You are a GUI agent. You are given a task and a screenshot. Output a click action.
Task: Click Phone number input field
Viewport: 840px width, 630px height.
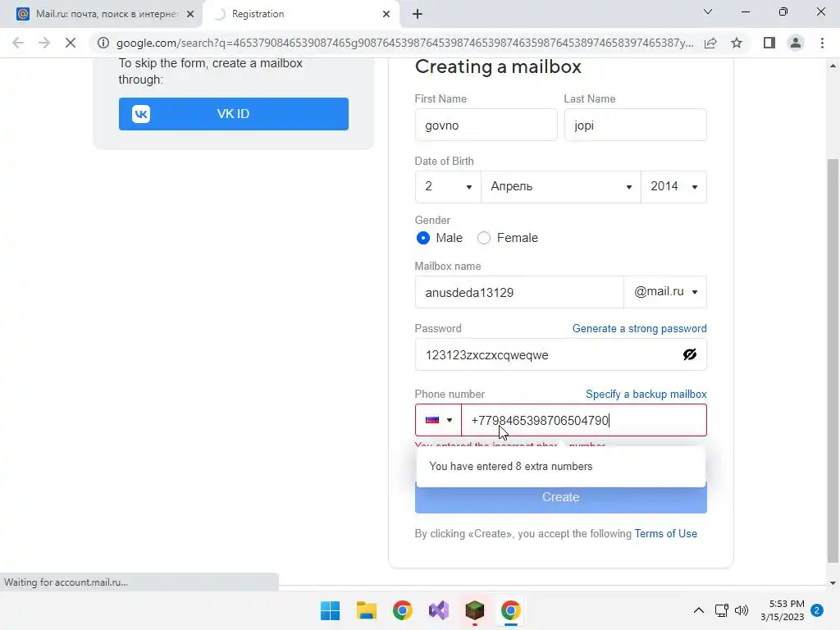tap(584, 420)
